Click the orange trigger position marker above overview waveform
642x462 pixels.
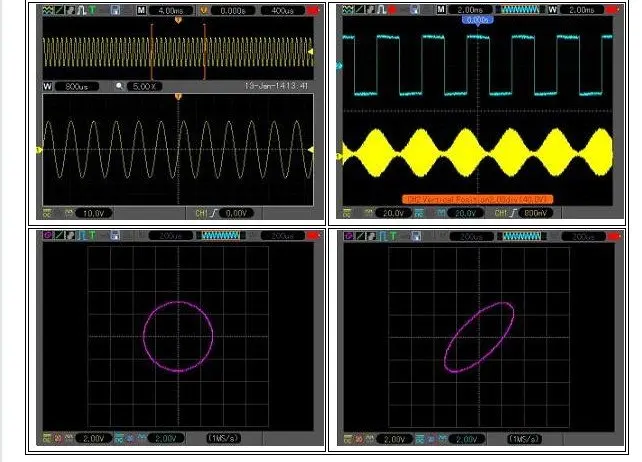[178, 20]
